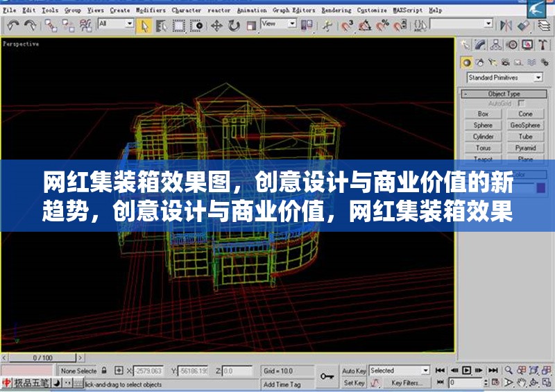Click the Cylinder primitive button
The height and width of the screenshot is (392, 555).
[x=483, y=137]
